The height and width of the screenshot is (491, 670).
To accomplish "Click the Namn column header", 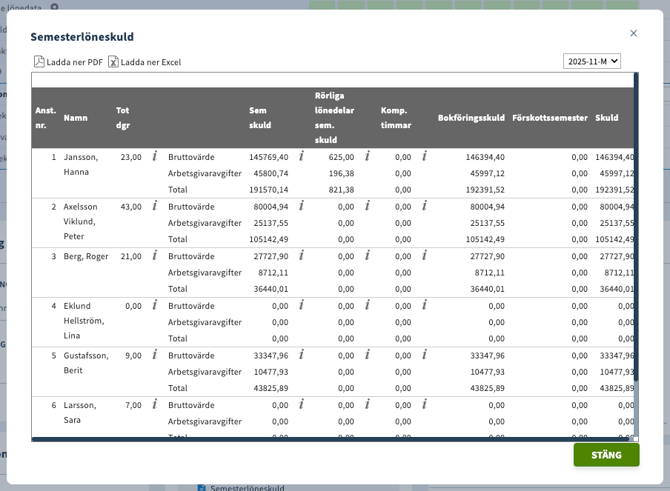I will [x=76, y=118].
